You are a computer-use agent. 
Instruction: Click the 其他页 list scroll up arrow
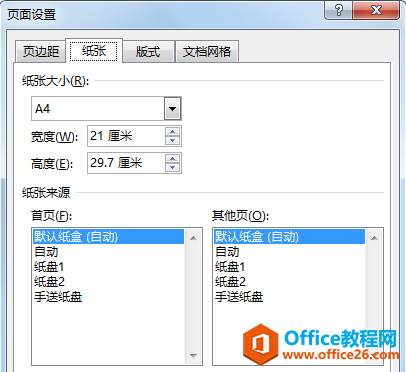tap(374, 238)
